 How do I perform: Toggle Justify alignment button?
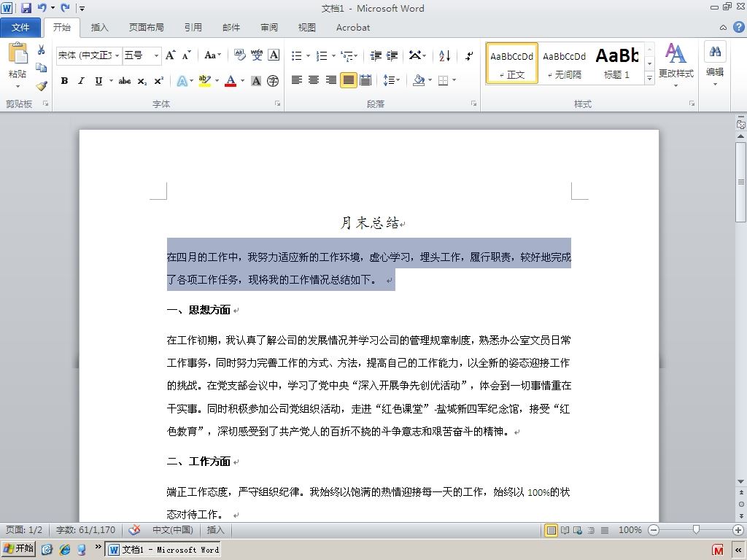point(348,80)
